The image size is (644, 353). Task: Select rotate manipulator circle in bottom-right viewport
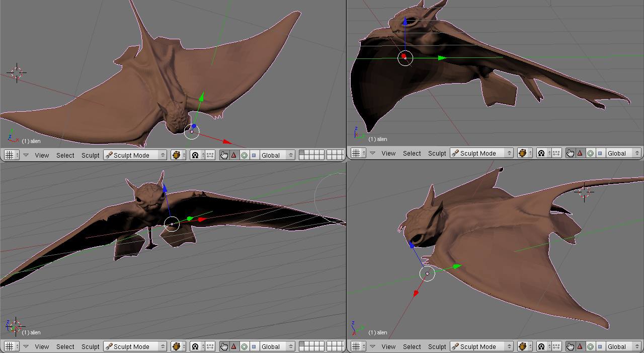coord(590,346)
